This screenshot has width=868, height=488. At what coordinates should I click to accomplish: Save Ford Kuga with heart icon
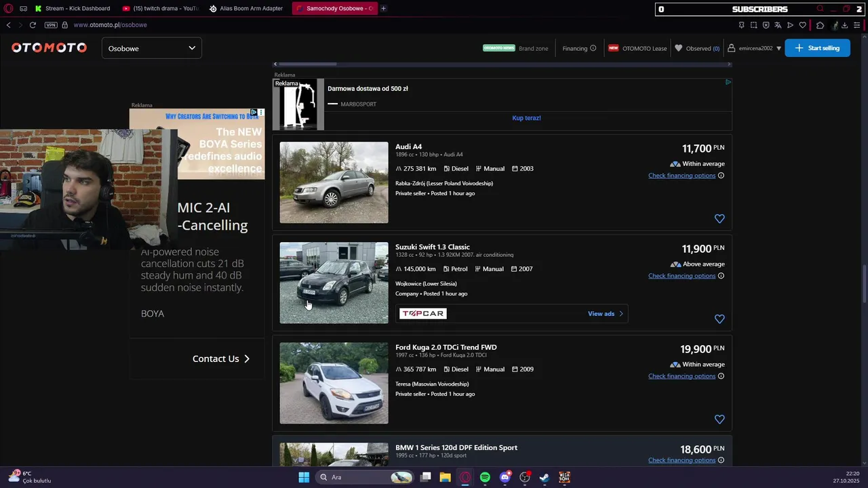tap(719, 419)
